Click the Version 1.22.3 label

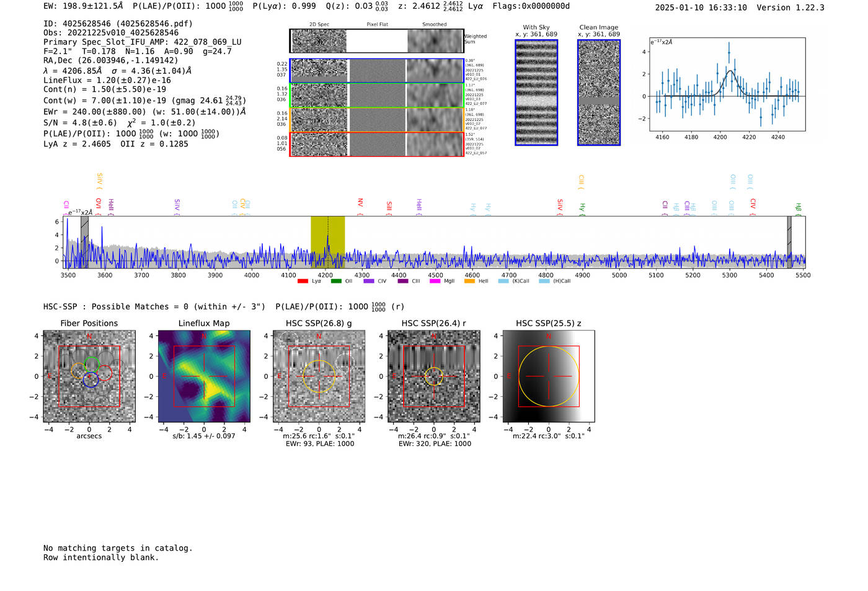[790, 7]
